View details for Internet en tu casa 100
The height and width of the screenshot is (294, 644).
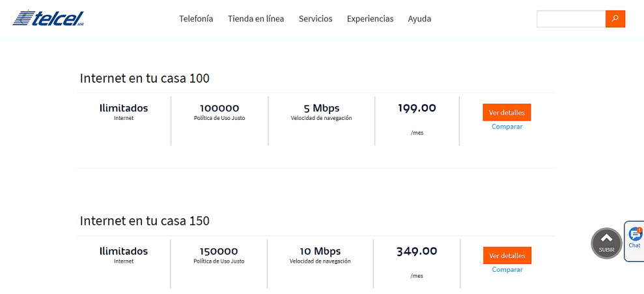pos(507,113)
